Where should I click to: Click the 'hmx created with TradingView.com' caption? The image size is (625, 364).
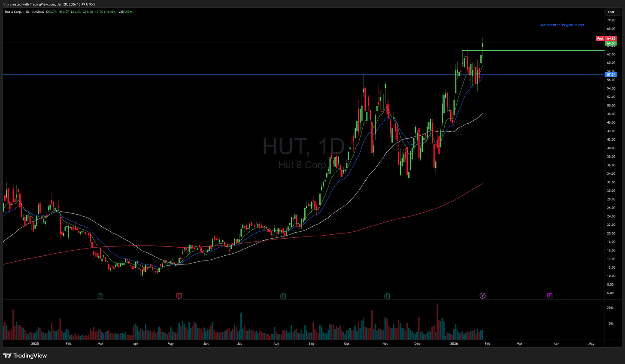click(x=29, y=4)
